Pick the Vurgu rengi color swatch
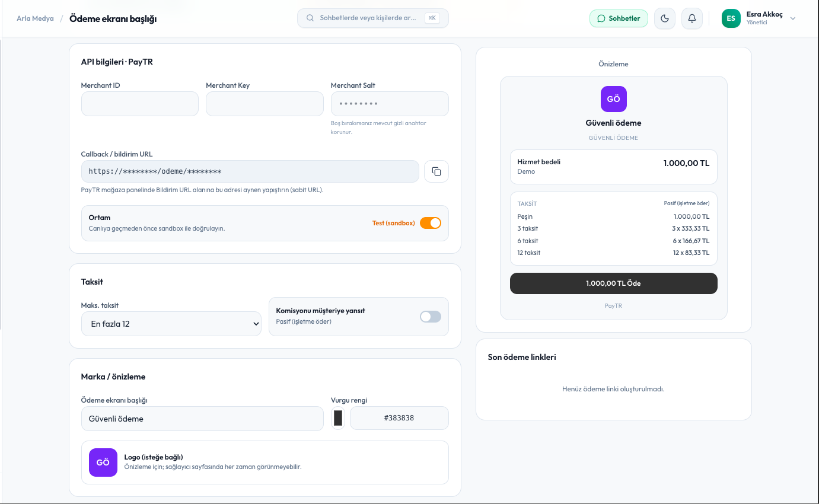 (x=338, y=418)
